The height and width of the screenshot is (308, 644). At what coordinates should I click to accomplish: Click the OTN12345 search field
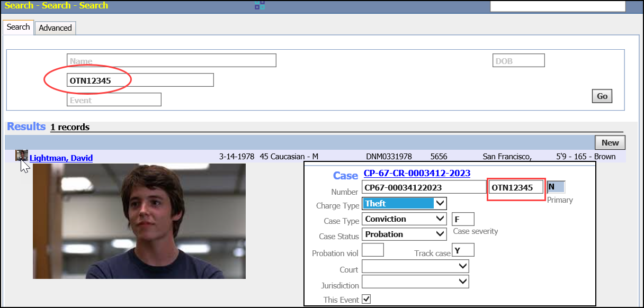pyautogui.click(x=140, y=80)
